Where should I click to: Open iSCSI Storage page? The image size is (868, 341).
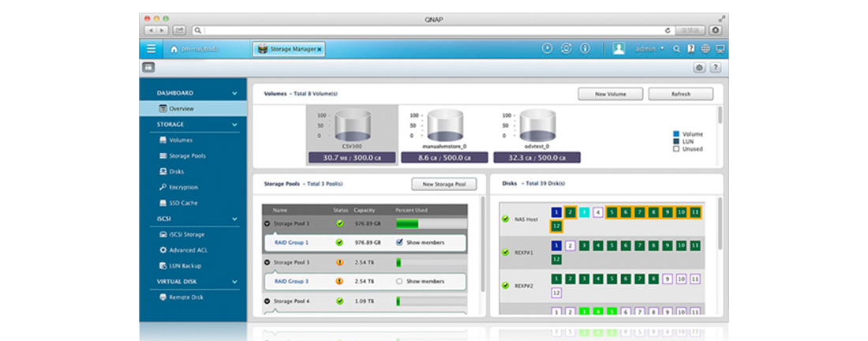187,234
